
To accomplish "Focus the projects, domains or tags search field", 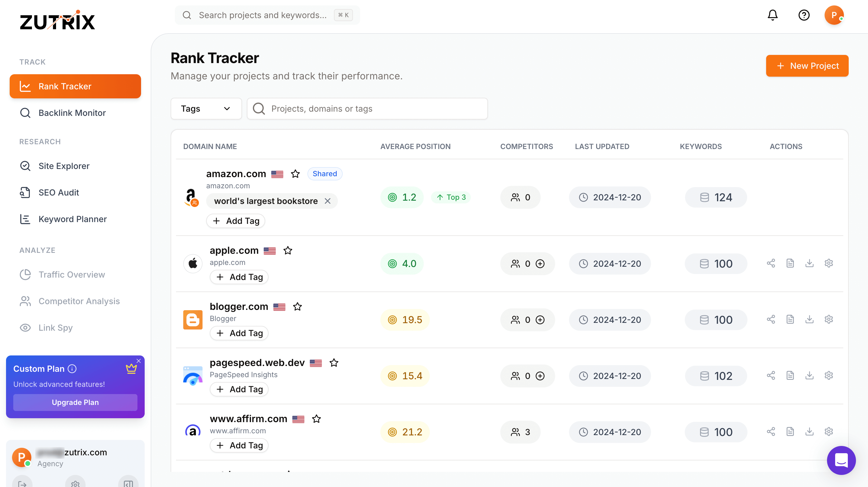I will pyautogui.click(x=367, y=109).
